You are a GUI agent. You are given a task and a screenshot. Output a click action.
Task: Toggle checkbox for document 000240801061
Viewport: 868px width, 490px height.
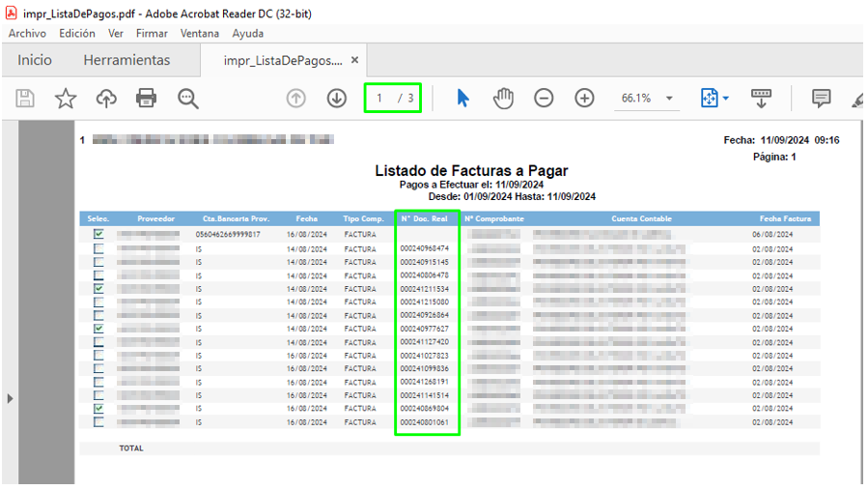98,422
